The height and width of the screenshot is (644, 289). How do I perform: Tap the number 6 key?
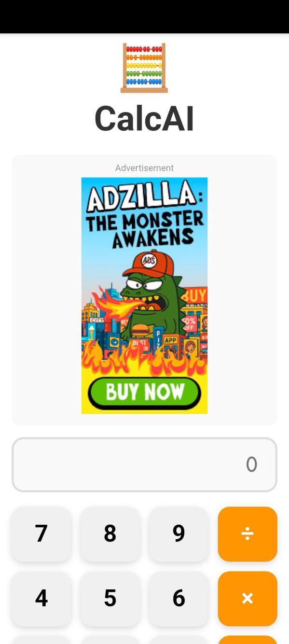click(x=179, y=599)
